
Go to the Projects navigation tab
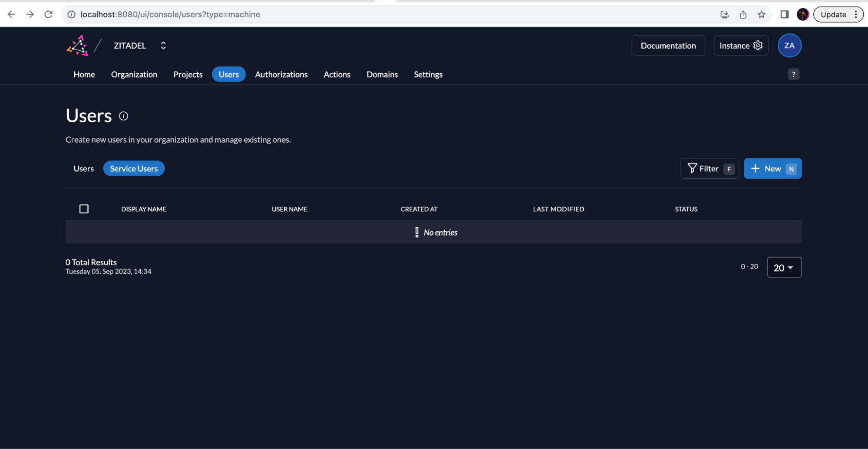pos(188,75)
